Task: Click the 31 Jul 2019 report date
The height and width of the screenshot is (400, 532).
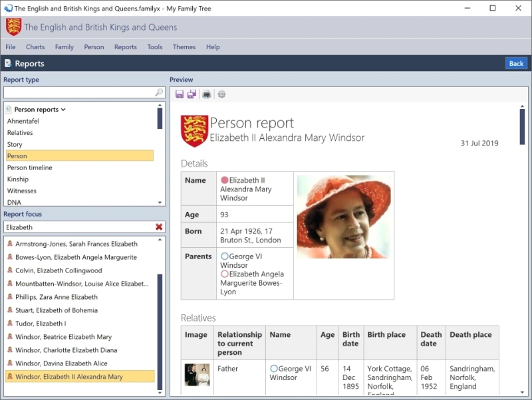Action: click(x=479, y=143)
